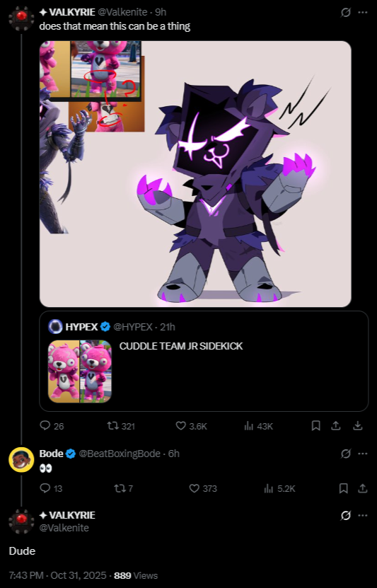This screenshot has height=588, width=377.
Task: Open the purple raven bear fan art image
Action: 195,174
